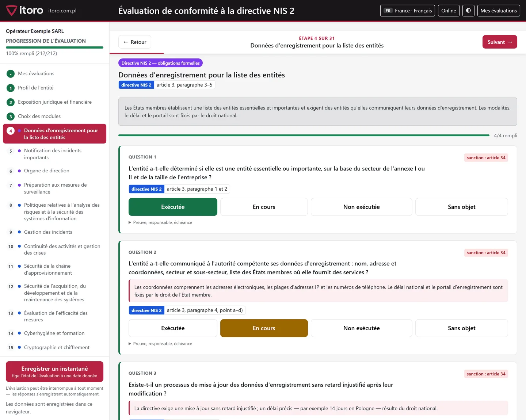Screen dimensions: 526x420
Task: Select Exécutée for Question 2
Action: (173, 328)
